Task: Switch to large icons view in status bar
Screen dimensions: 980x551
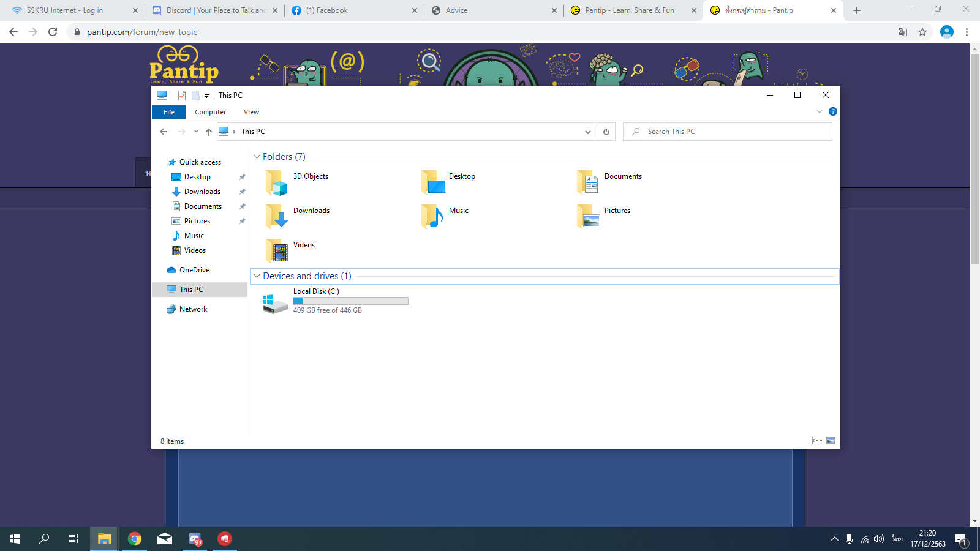Action: [x=831, y=441]
